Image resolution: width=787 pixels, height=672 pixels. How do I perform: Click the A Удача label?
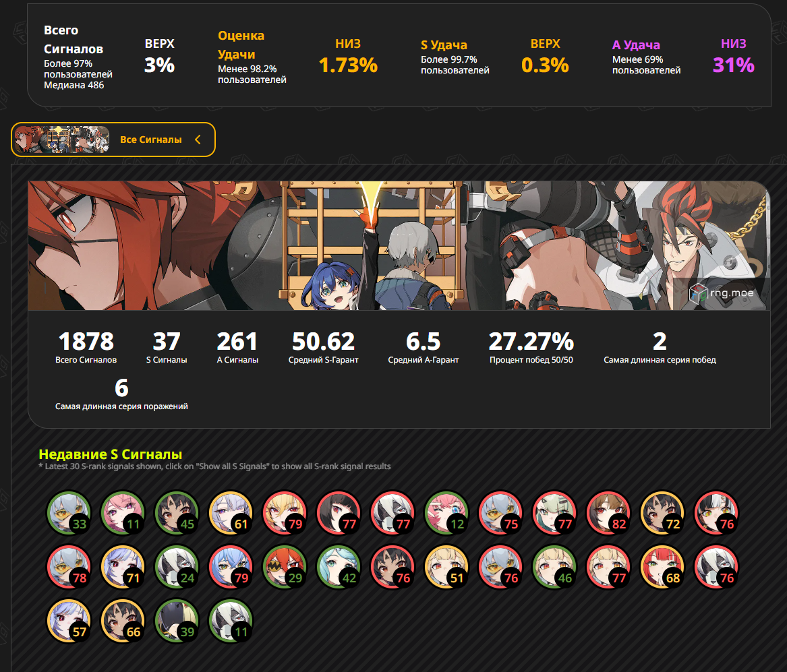tap(636, 44)
